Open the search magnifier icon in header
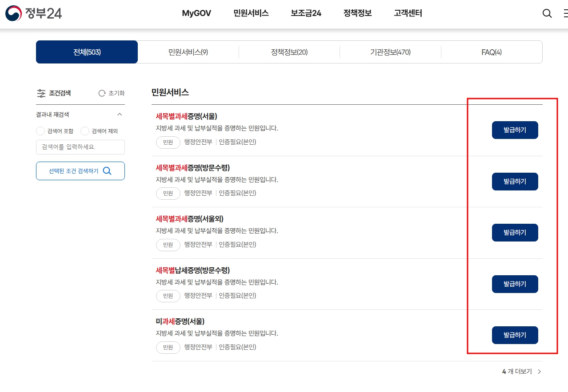The height and width of the screenshot is (392, 568). (x=547, y=13)
